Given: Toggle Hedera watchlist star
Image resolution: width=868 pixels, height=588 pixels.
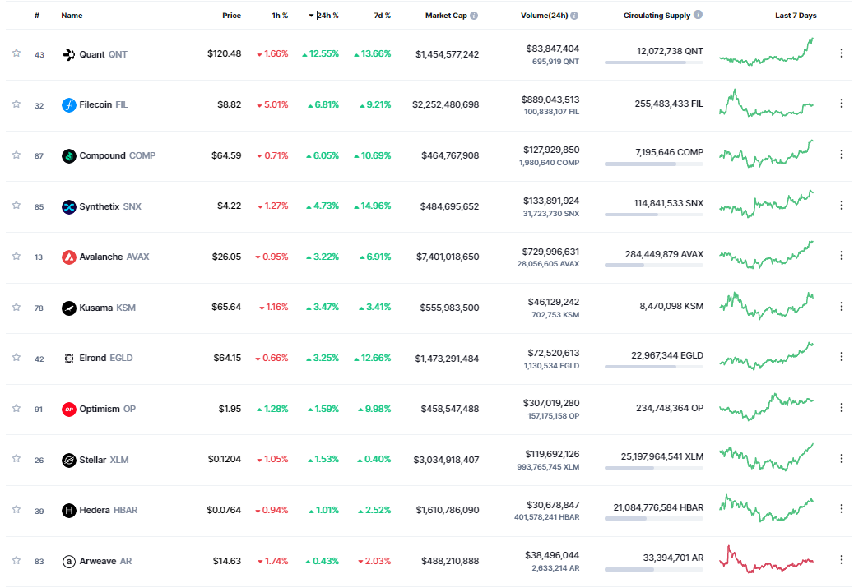Looking at the screenshot, I should [x=16, y=509].
